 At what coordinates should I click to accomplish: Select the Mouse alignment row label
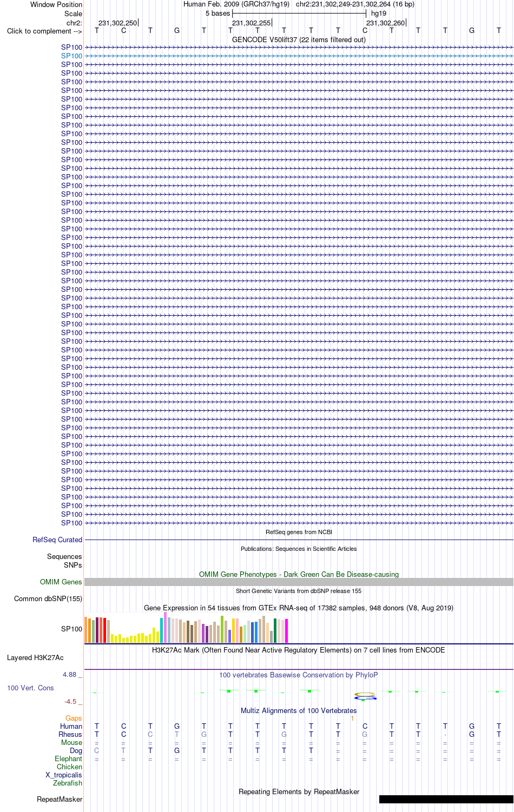coord(71,742)
